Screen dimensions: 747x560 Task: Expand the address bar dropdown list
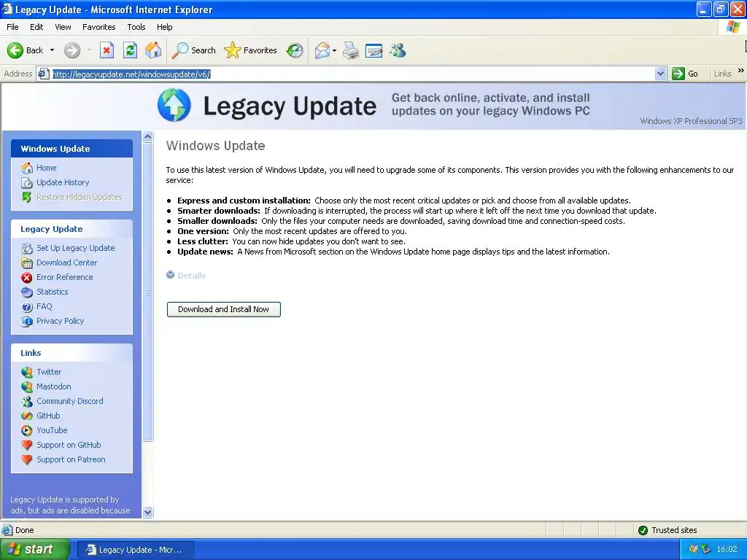tap(660, 74)
